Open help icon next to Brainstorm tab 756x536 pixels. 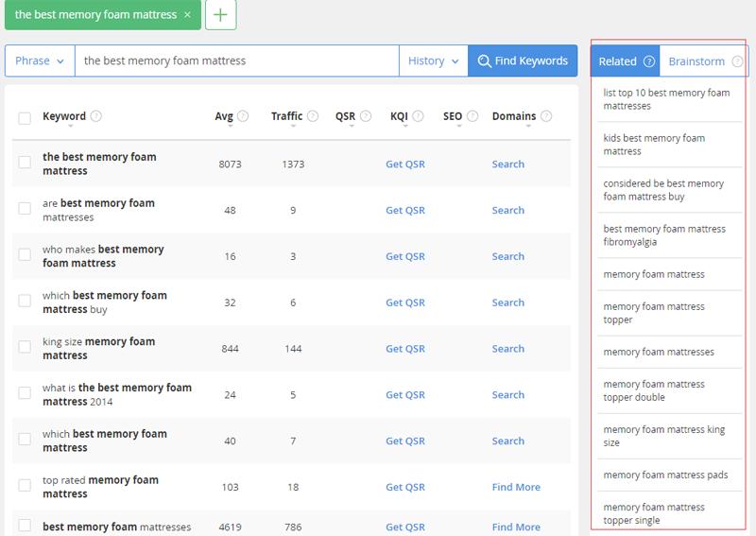coord(737,61)
